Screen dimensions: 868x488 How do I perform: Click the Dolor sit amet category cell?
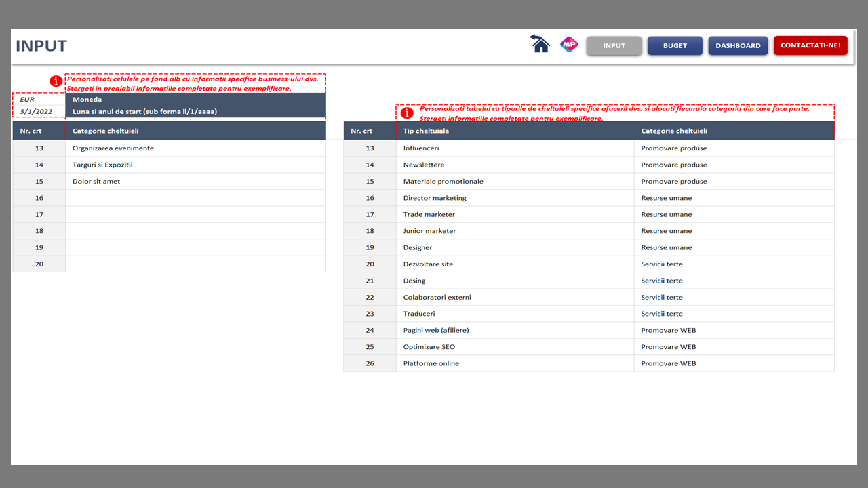[195, 182]
